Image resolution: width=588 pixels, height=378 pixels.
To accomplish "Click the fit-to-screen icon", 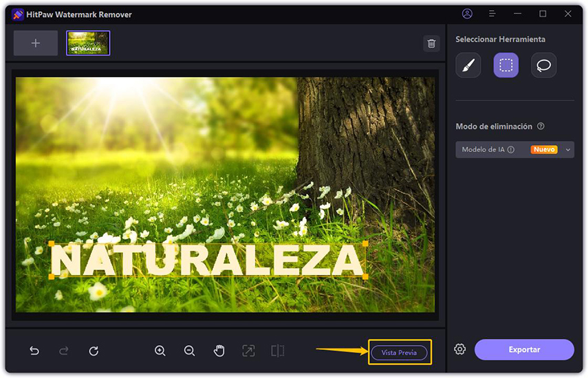I will tap(248, 351).
